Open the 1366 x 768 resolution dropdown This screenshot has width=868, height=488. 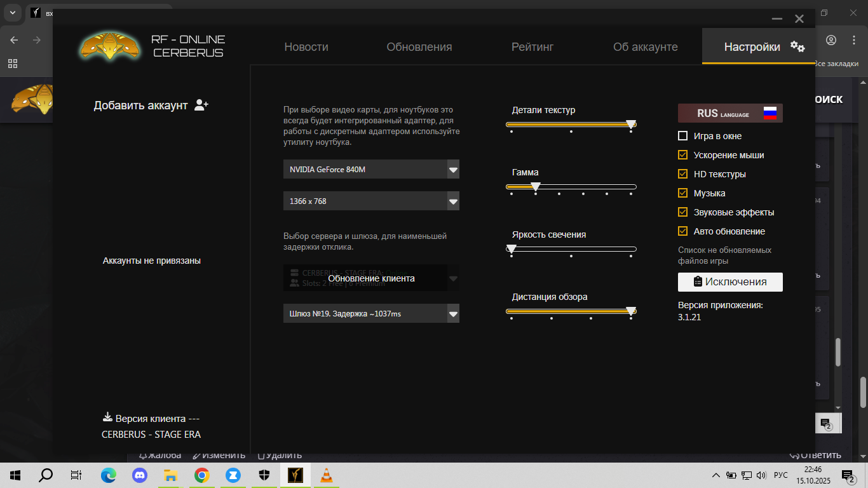pyautogui.click(x=453, y=201)
